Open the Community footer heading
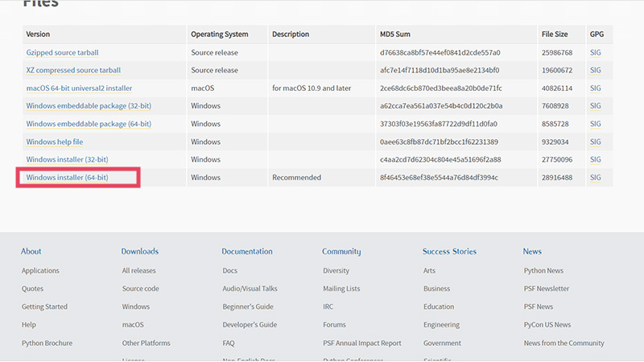The height and width of the screenshot is (362, 644). 341,252
